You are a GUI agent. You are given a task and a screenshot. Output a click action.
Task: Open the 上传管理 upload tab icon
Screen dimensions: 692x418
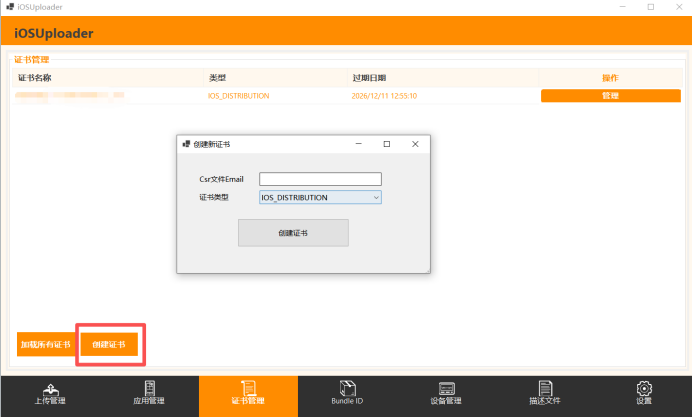click(x=50, y=388)
